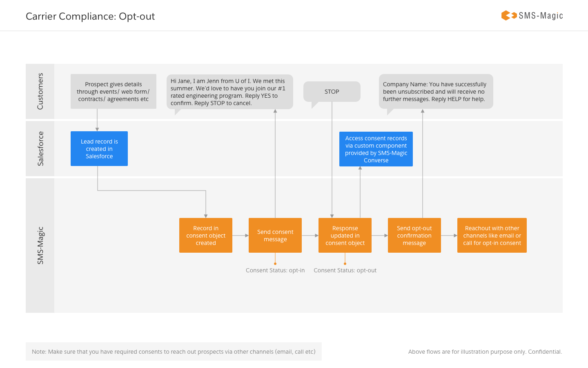Click 'Lead record is created in Salesforce' box

(99, 149)
